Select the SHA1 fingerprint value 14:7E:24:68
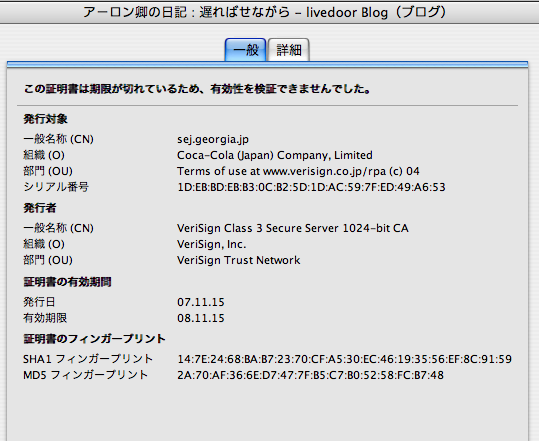539x441 pixels. point(344,359)
